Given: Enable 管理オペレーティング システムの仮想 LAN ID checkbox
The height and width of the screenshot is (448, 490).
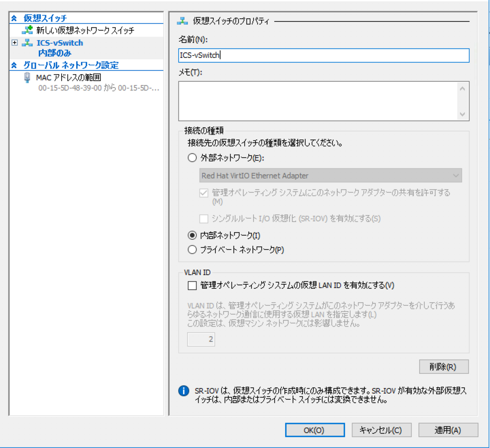Looking at the screenshot, I should pyautogui.click(x=192, y=285).
